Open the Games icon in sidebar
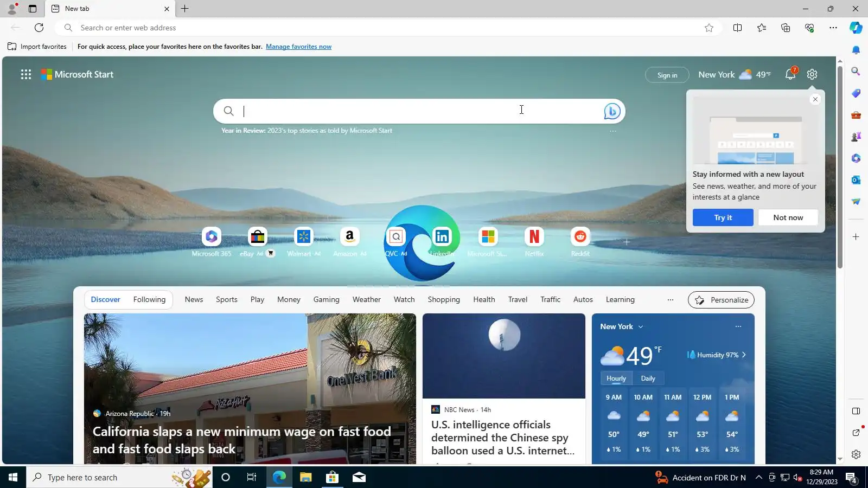Image resolution: width=868 pixels, height=488 pixels. [856, 137]
